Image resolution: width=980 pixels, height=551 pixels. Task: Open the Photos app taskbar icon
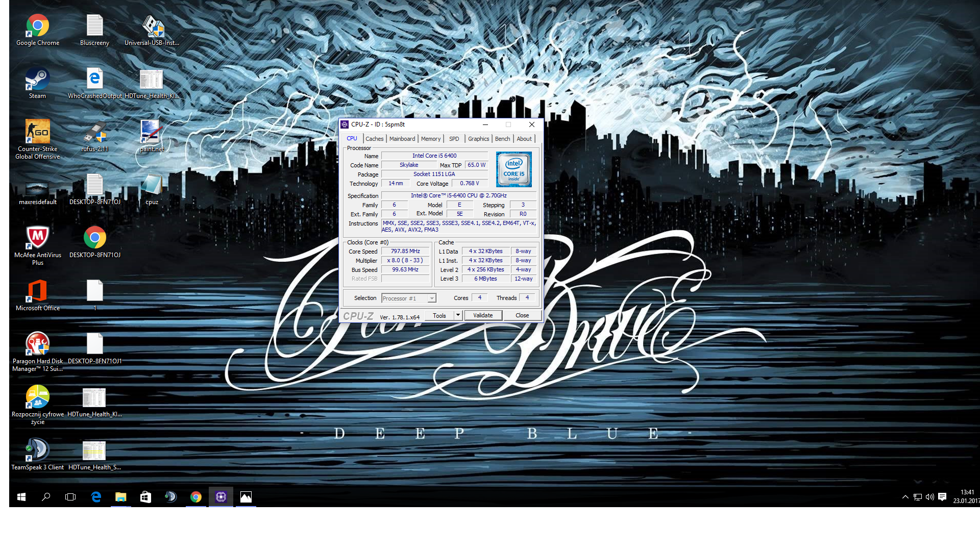tap(246, 497)
